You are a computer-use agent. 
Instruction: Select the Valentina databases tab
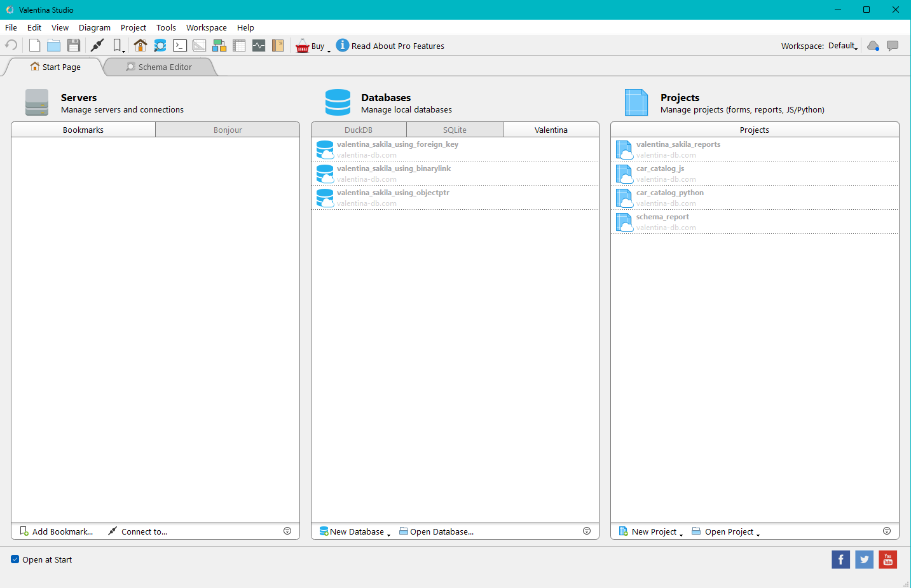pos(551,130)
